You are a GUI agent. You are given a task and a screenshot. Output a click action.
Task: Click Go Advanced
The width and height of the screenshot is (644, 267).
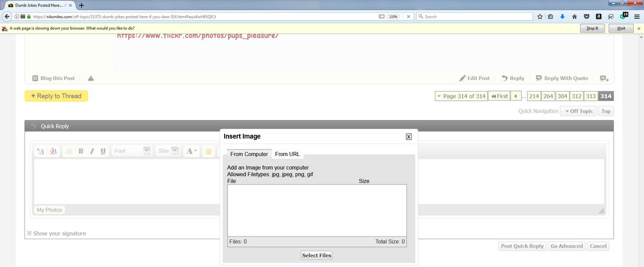click(x=566, y=246)
